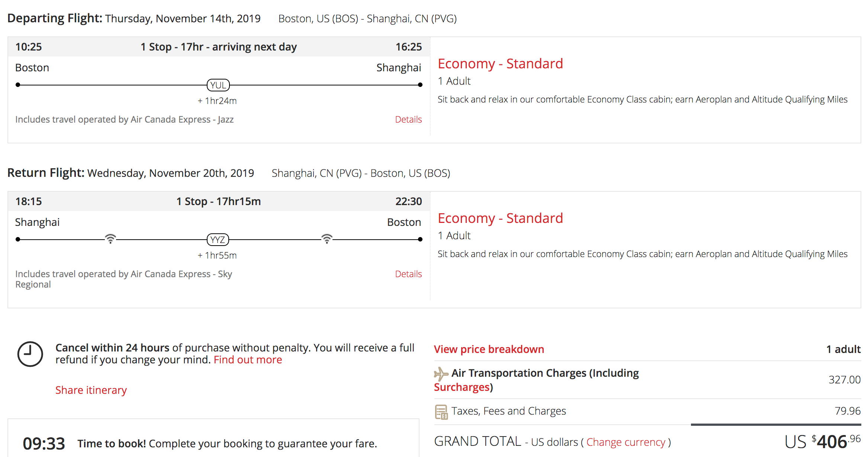This screenshot has width=868, height=457.
Task: Click receipt icon beside Taxes, Fees and Charges
Action: (441, 412)
